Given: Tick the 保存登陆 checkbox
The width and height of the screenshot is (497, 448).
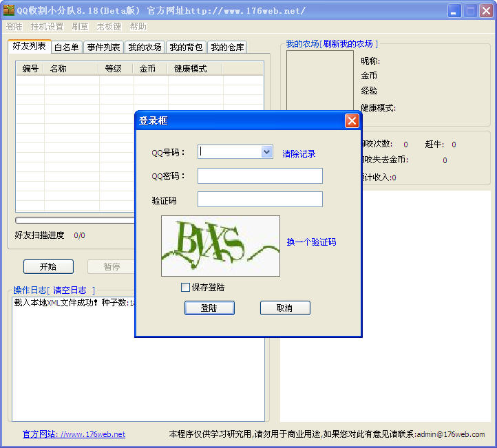Looking at the screenshot, I should pyautogui.click(x=185, y=288).
